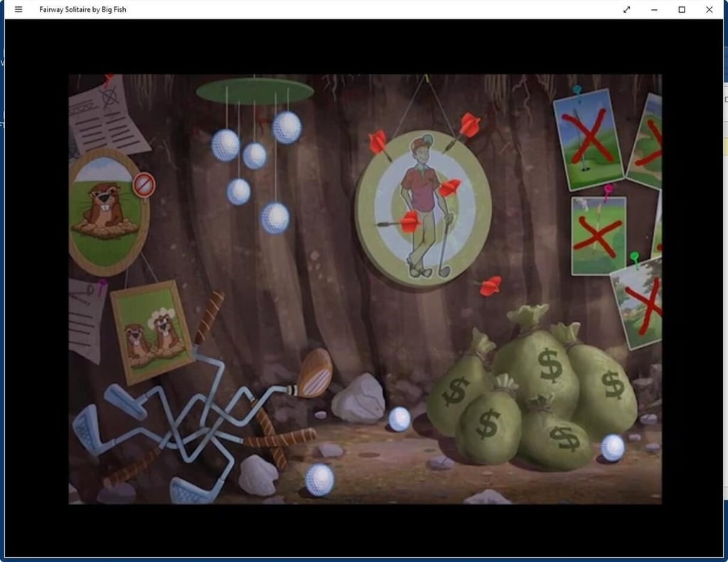Enter full-screen mode using the expand arrows
728x562 pixels.
627,9
